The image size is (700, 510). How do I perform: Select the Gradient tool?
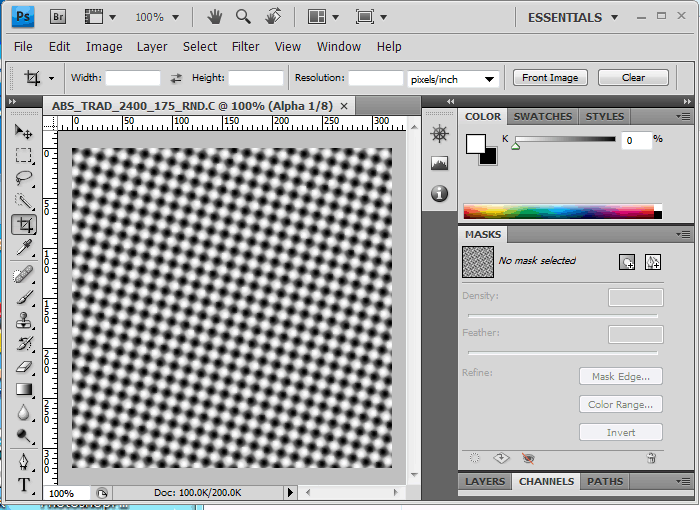click(x=23, y=389)
